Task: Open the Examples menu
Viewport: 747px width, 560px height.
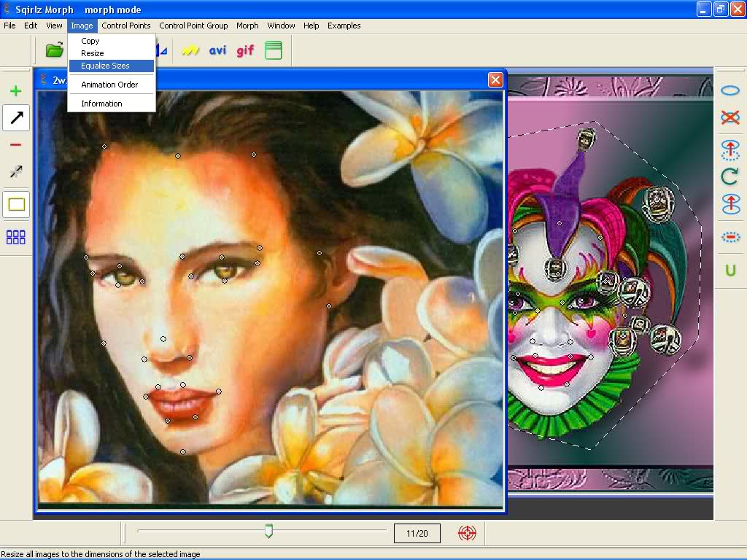Action: [x=344, y=26]
